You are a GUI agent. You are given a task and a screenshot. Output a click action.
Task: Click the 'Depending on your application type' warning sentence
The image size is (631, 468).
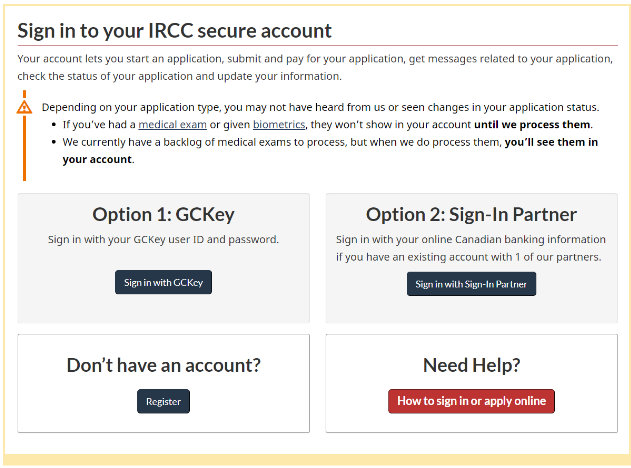click(x=320, y=107)
